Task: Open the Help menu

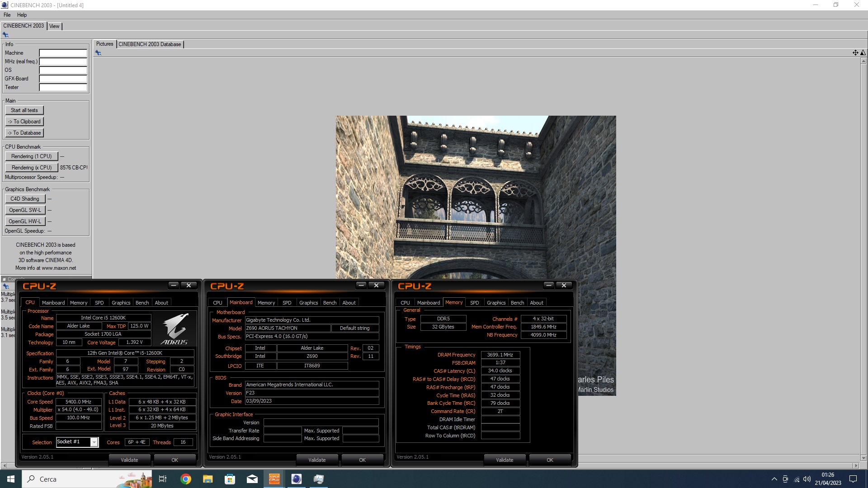Action: (22, 15)
